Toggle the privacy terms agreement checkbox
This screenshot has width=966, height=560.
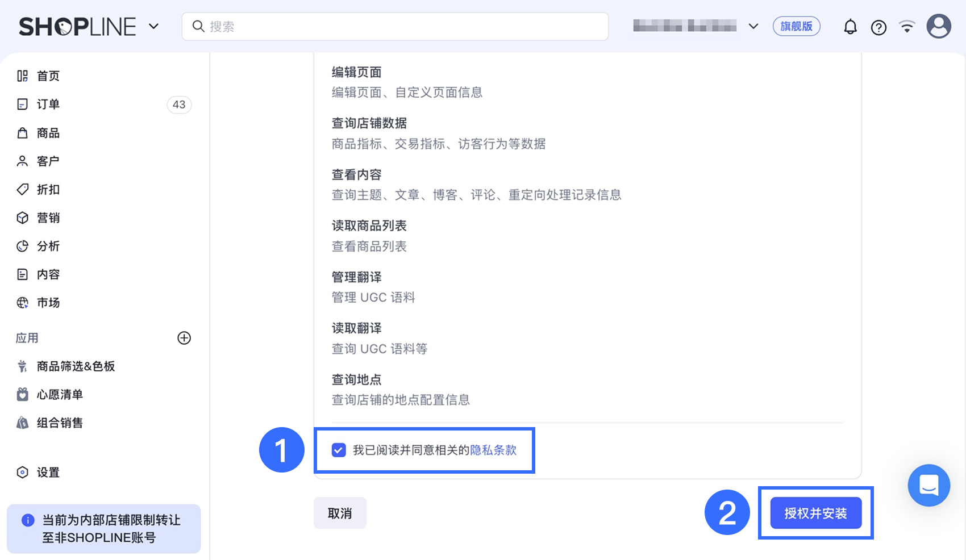pos(339,450)
